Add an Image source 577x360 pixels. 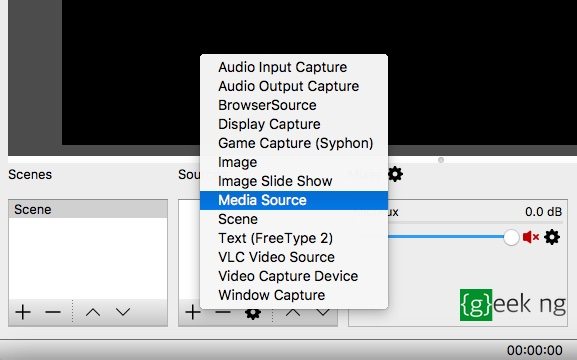(294, 162)
